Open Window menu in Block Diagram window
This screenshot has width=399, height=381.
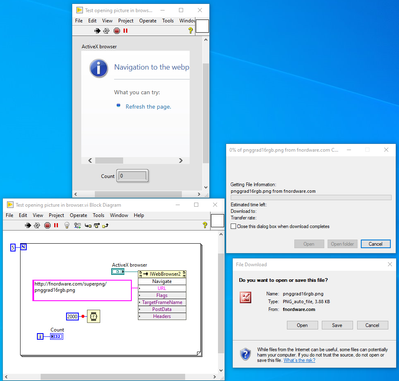119,215
